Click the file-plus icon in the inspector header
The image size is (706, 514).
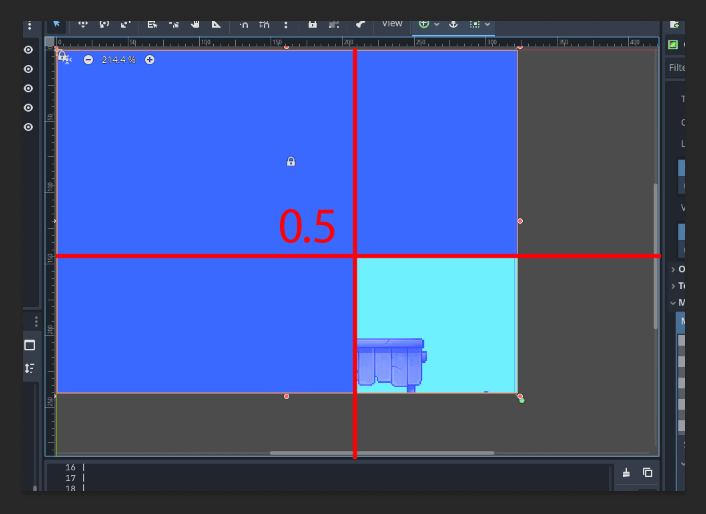click(x=674, y=25)
